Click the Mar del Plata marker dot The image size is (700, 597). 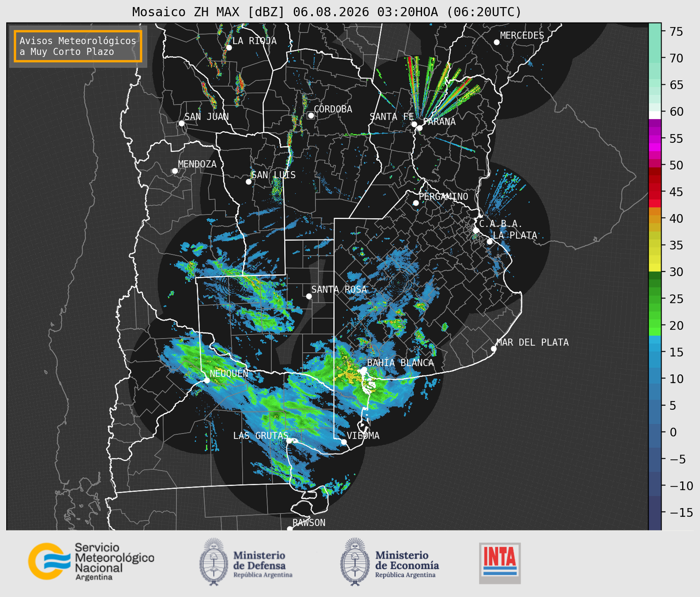pyautogui.click(x=493, y=348)
